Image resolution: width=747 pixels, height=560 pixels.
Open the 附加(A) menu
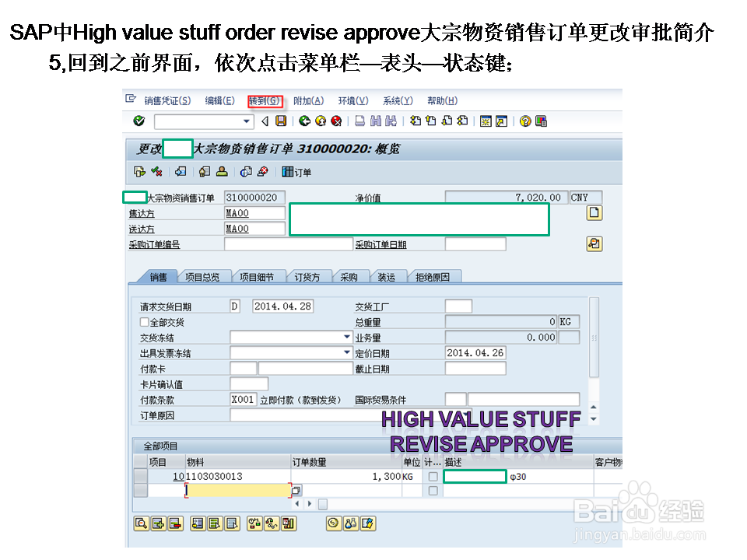(x=308, y=100)
